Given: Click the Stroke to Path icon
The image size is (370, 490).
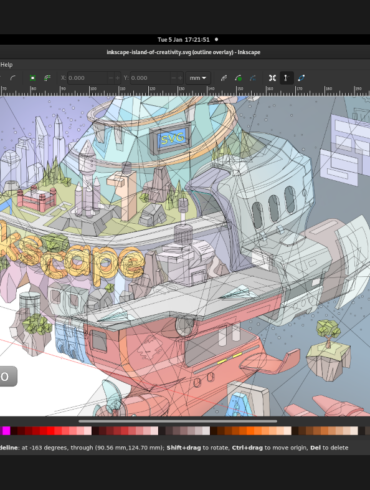Looking at the screenshot, I should 47,78.
